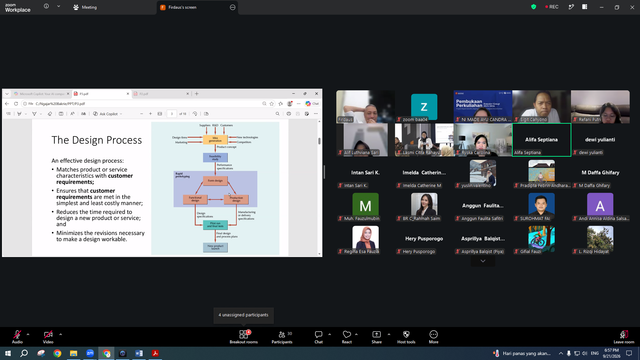
Task: Switch to the Meeting tab
Action: [85, 7]
